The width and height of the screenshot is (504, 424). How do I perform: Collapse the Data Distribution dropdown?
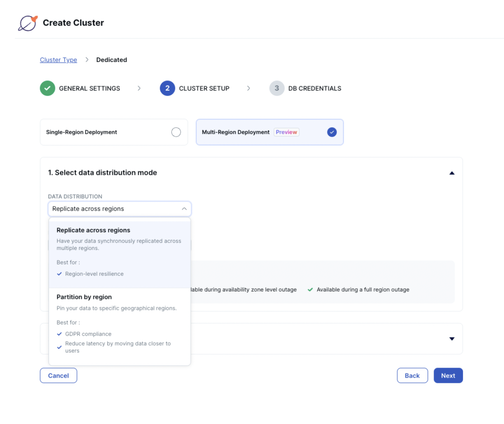[x=184, y=209]
